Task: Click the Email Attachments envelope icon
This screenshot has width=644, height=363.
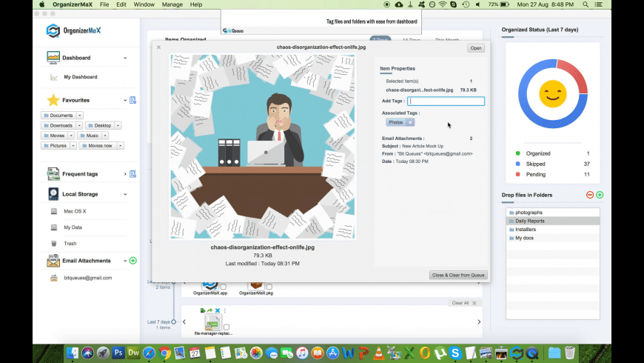Action: (x=53, y=261)
